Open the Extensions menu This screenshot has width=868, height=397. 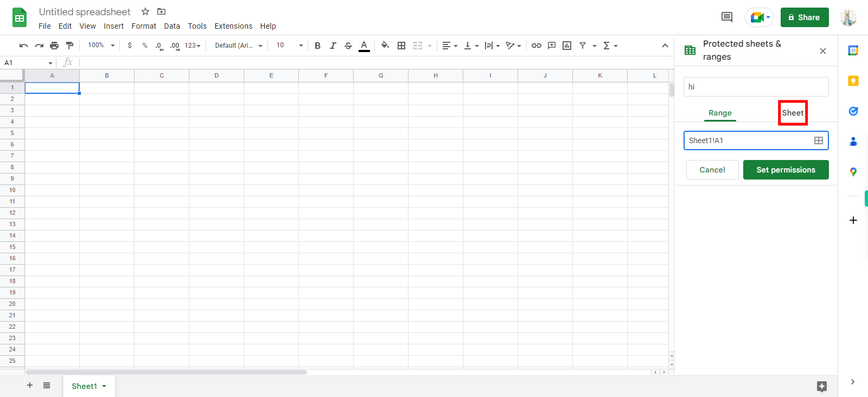pyautogui.click(x=233, y=26)
